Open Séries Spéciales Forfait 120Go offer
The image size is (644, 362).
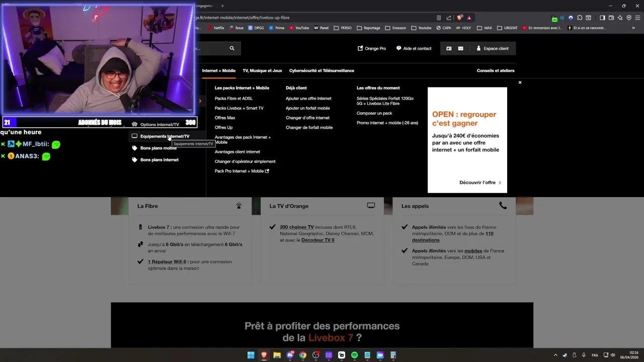click(385, 101)
